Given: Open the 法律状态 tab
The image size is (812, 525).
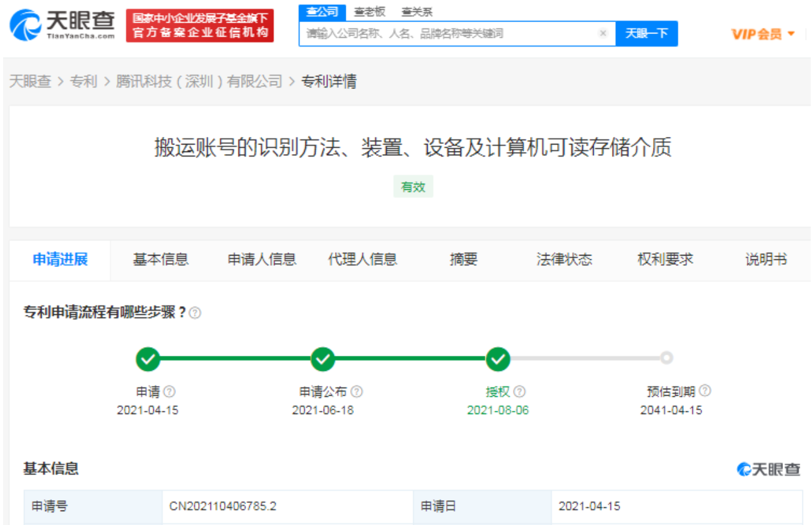Looking at the screenshot, I should click(x=564, y=259).
